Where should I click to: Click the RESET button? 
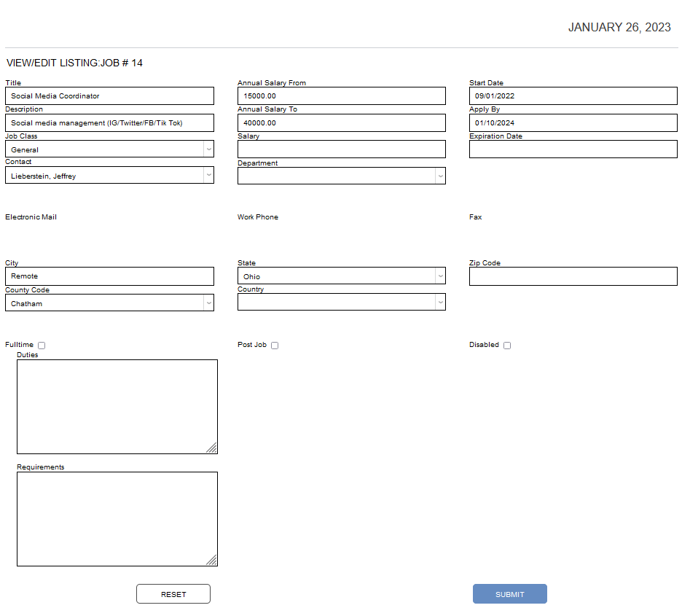click(x=173, y=594)
